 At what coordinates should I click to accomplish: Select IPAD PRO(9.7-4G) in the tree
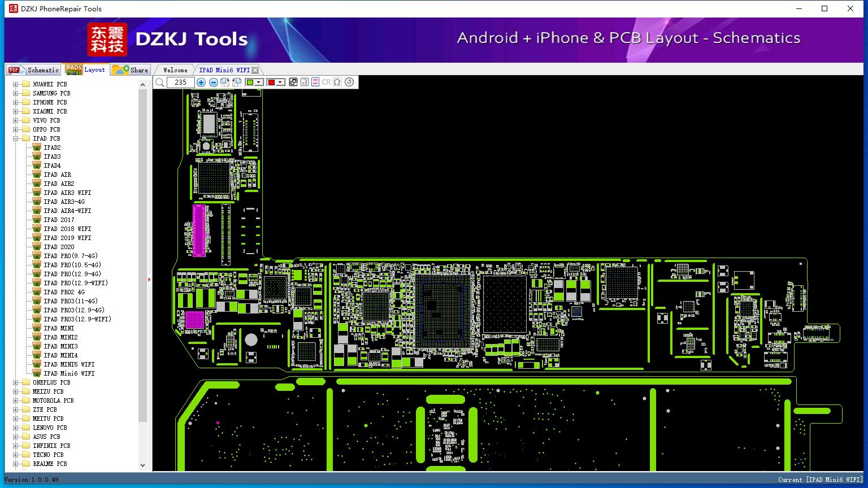pos(71,256)
